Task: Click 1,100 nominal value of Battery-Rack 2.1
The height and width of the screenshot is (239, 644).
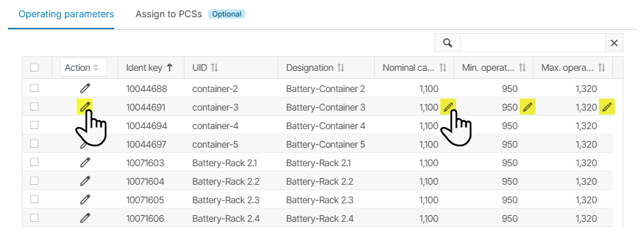Action: pyautogui.click(x=429, y=163)
